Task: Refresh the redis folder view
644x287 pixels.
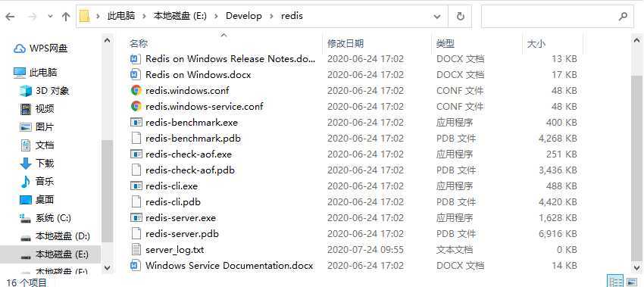Action: 461,17
